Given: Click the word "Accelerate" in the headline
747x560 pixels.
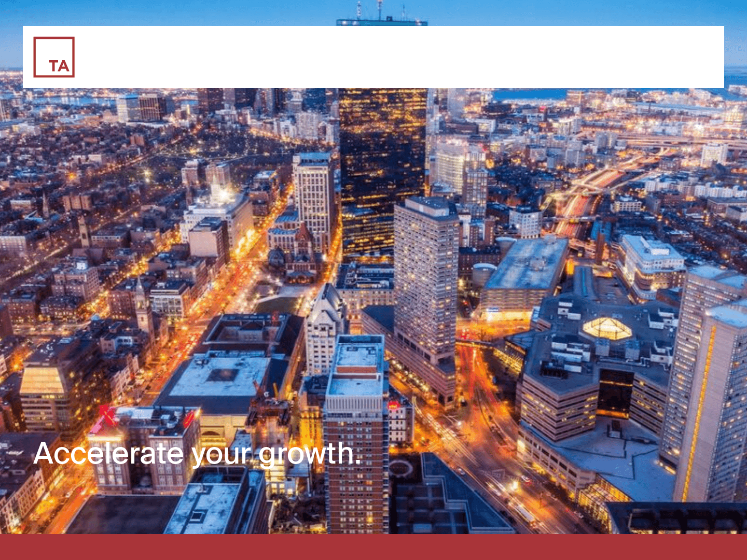Looking at the screenshot, I should (x=108, y=454).
